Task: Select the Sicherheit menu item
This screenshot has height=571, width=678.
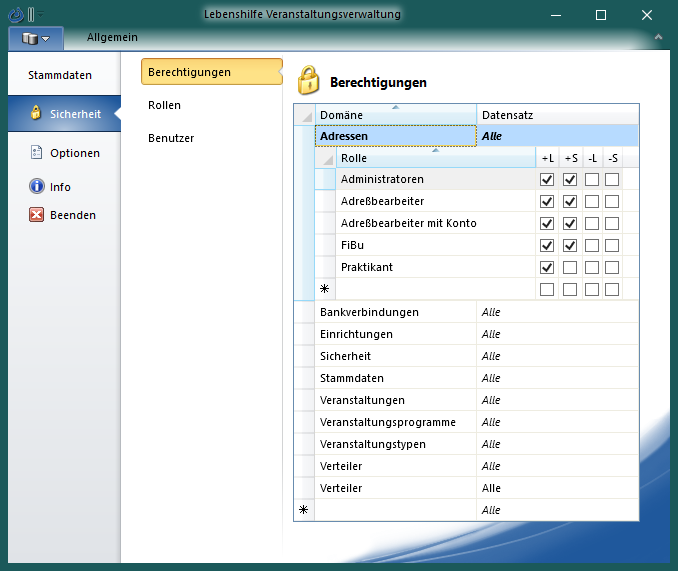Action: tap(64, 114)
